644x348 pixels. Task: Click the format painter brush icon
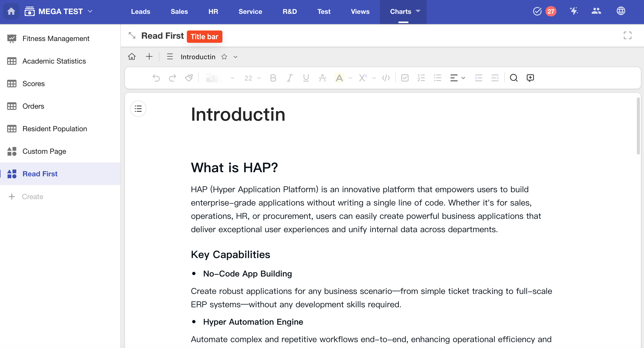click(x=189, y=78)
